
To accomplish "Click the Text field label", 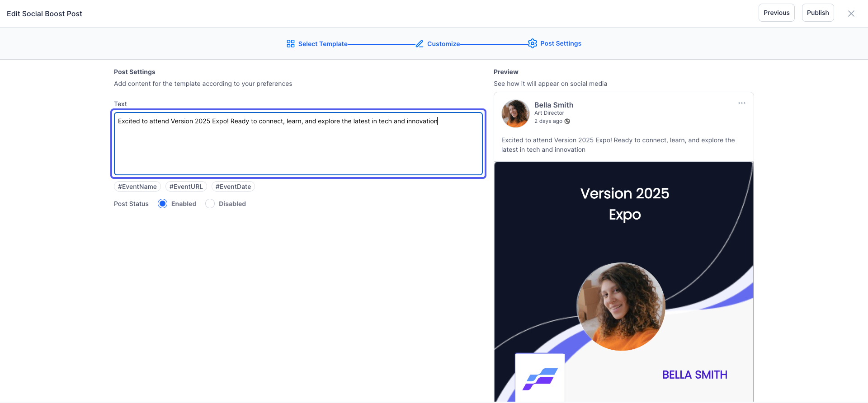I will tap(120, 104).
